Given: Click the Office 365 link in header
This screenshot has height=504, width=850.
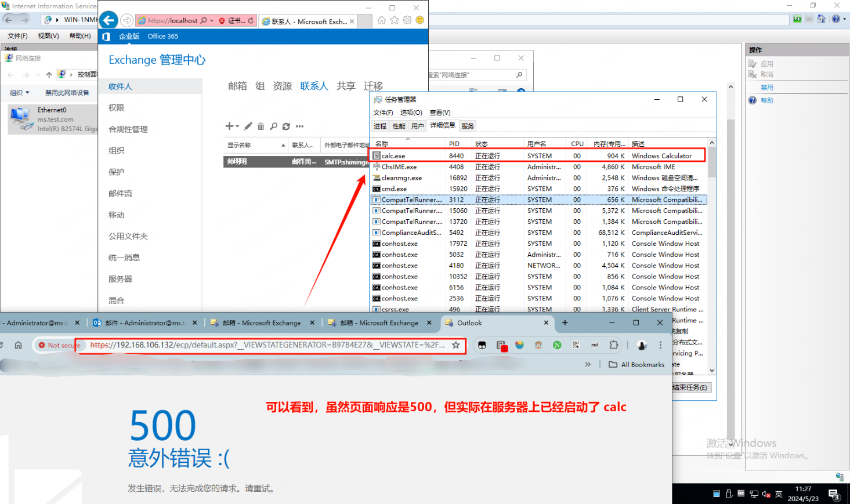Looking at the screenshot, I should (x=162, y=37).
